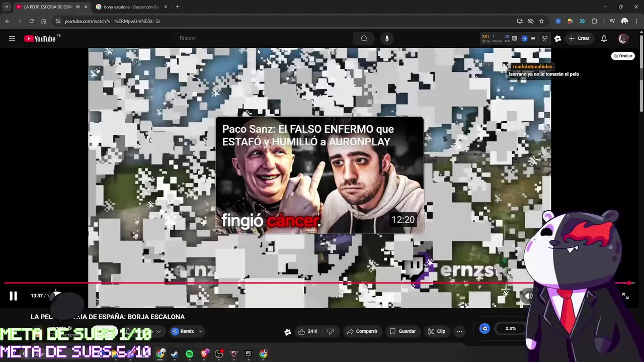The width and height of the screenshot is (644, 362).
Task: Bookmark this page with the star
Action: 541,21
